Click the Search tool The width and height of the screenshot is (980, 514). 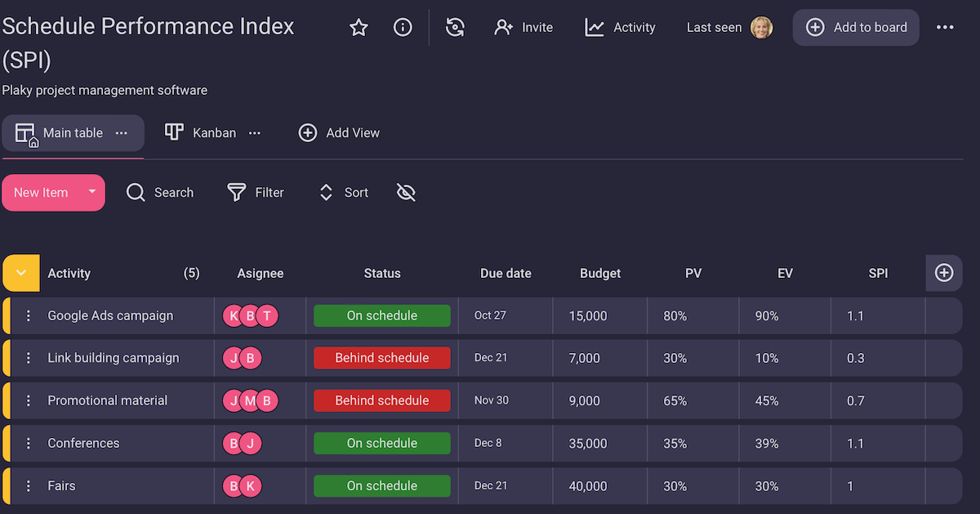(x=160, y=193)
